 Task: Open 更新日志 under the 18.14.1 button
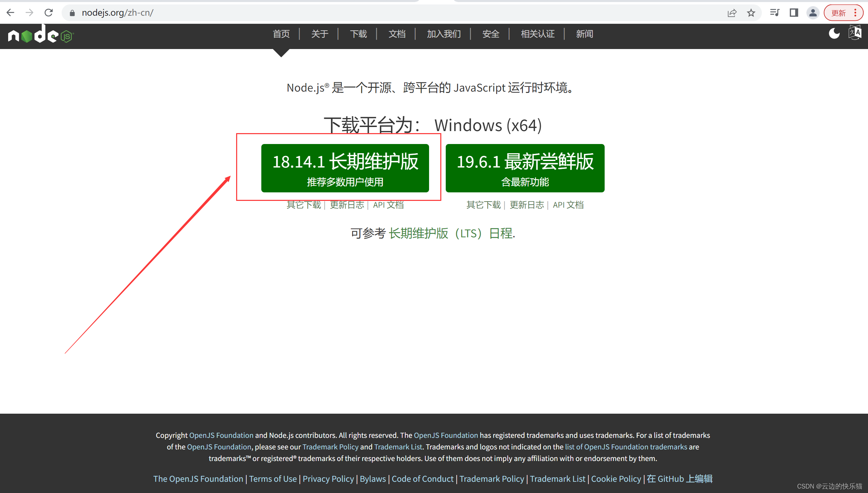[347, 205]
